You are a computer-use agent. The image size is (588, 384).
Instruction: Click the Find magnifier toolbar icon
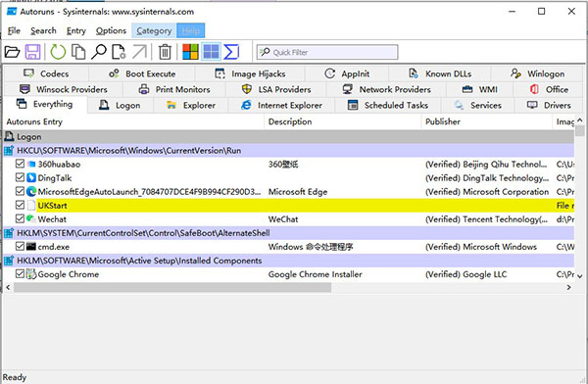pos(99,52)
